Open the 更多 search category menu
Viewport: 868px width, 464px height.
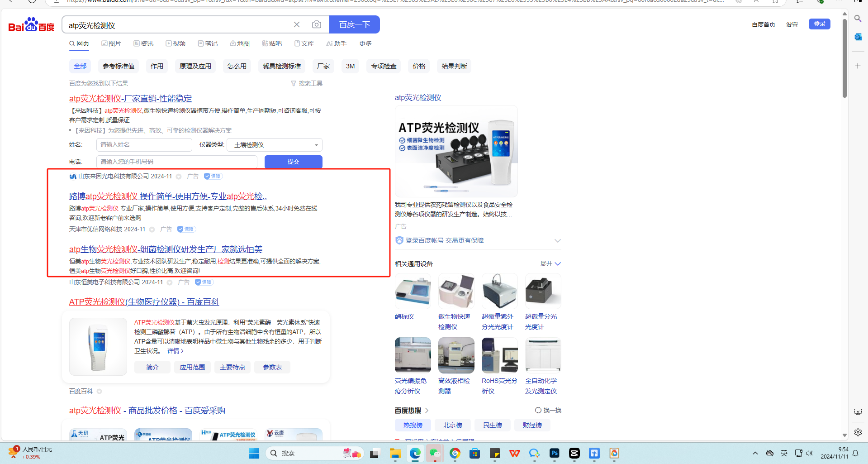coord(365,43)
